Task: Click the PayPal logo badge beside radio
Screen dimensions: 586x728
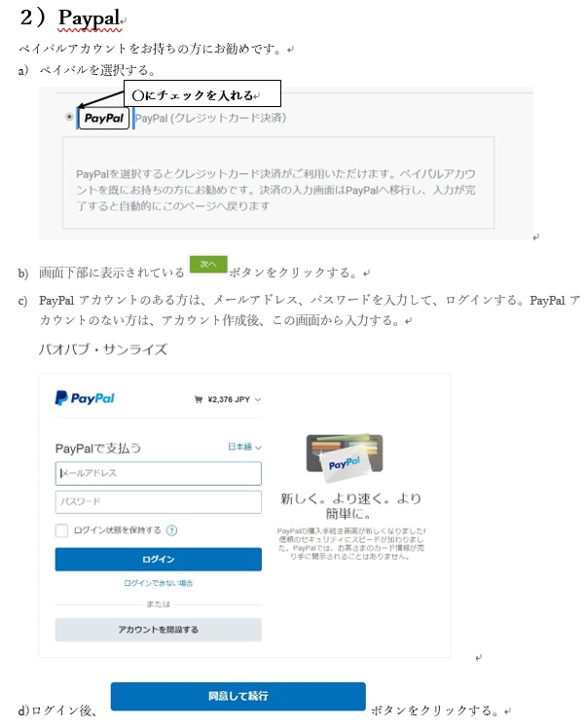Action: 103,118
